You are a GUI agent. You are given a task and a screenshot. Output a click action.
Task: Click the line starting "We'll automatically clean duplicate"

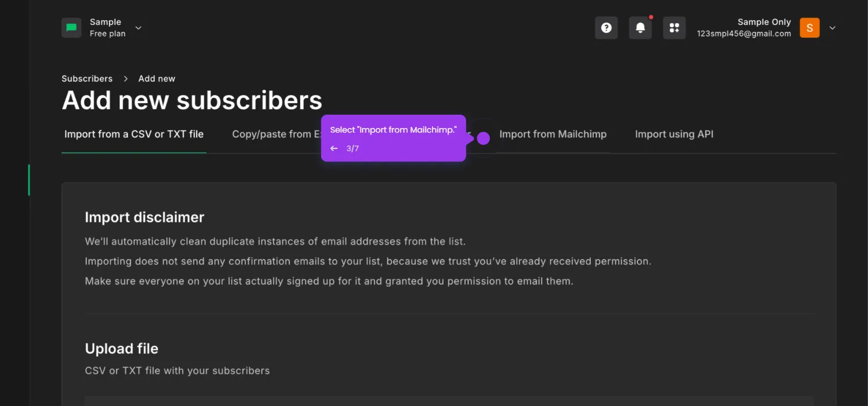(x=275, y=242)
